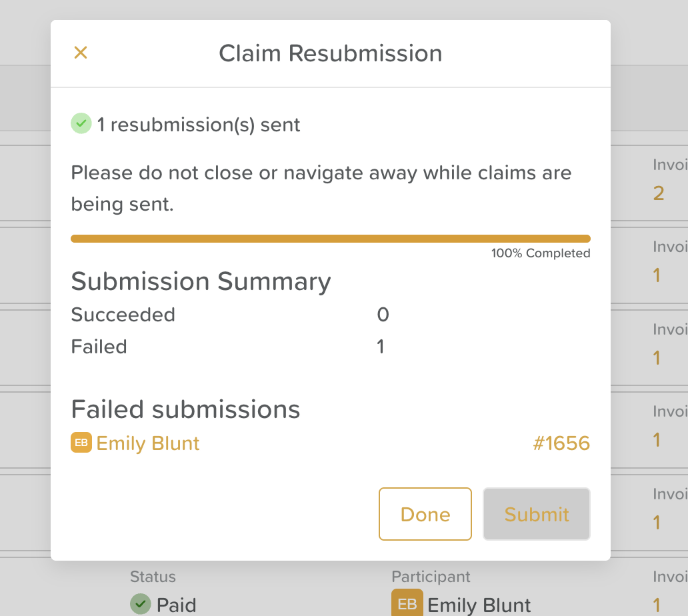Open failed claim number #1656
This screenshot has height=616, width=688.
tap(561, 443)
